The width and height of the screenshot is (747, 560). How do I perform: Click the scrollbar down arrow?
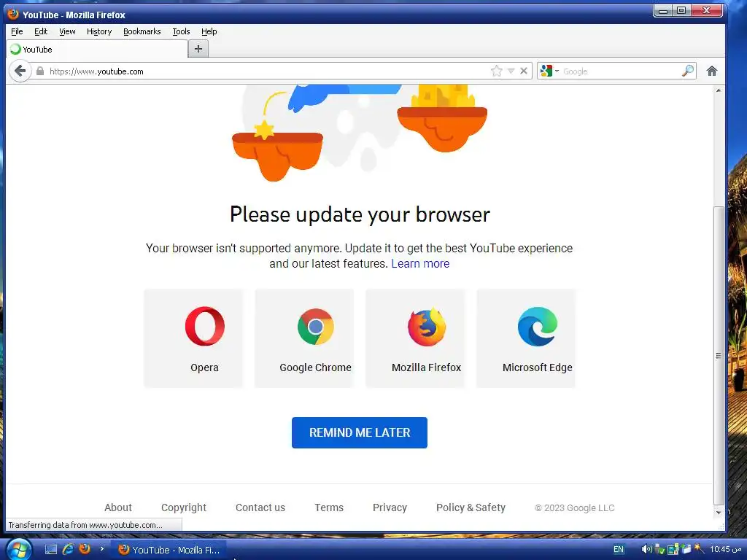pyautogui.click(x=719, y=513)
